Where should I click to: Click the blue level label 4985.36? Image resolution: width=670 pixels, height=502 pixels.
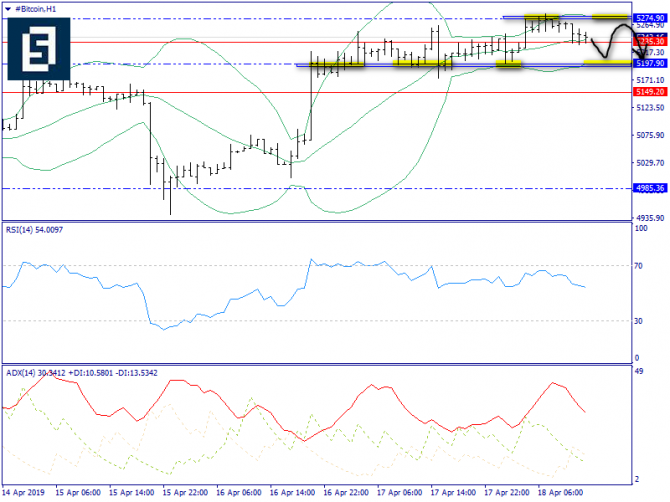click(x=650, y=188)
